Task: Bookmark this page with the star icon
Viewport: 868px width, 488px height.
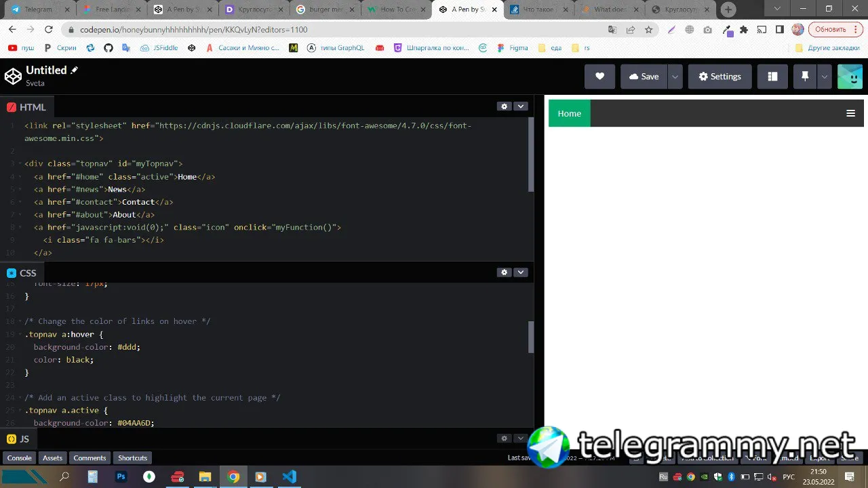Action: 649,30
